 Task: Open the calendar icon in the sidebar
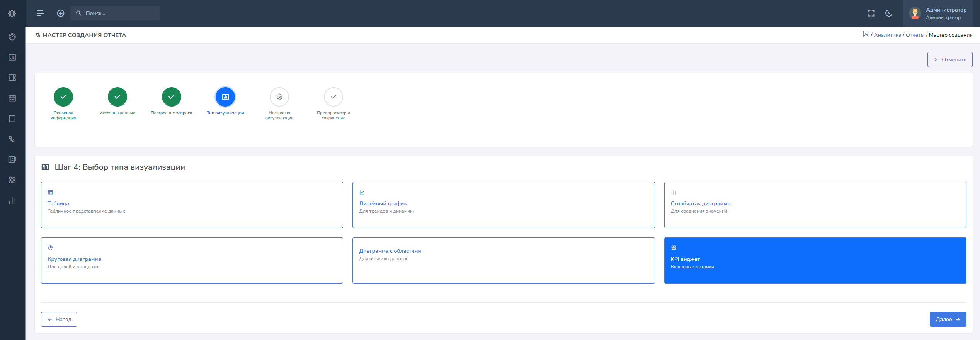12,98
